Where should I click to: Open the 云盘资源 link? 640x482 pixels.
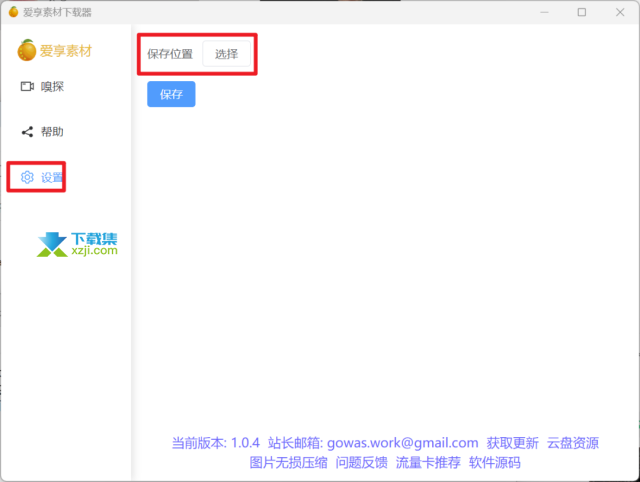click(573, 443)
